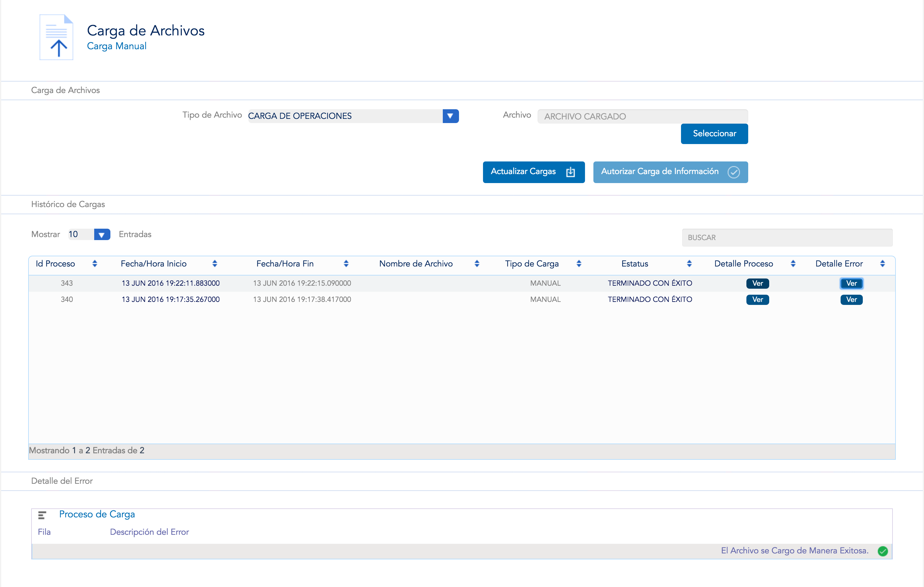Select process id 343 cell
This screenshot has width=924, height=587.
[67, 283]
